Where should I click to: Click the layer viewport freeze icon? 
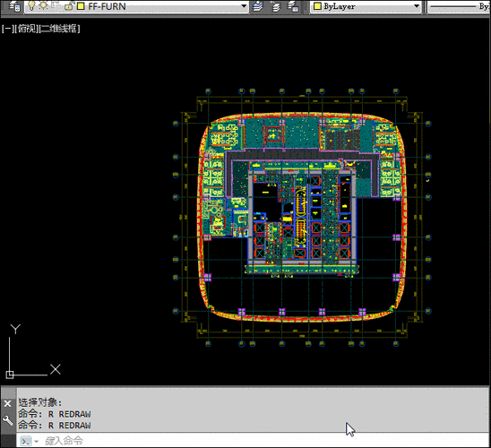coord(56,5)
